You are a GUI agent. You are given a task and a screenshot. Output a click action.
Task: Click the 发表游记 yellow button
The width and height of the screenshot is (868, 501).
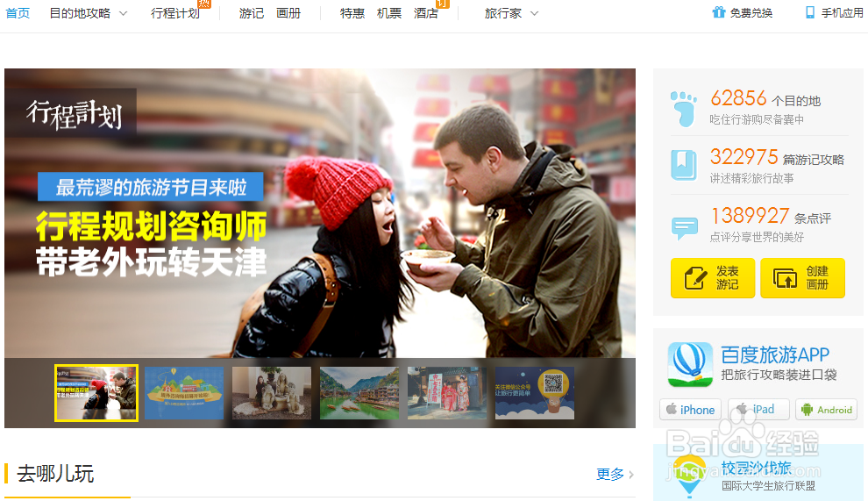coord(713,278)
